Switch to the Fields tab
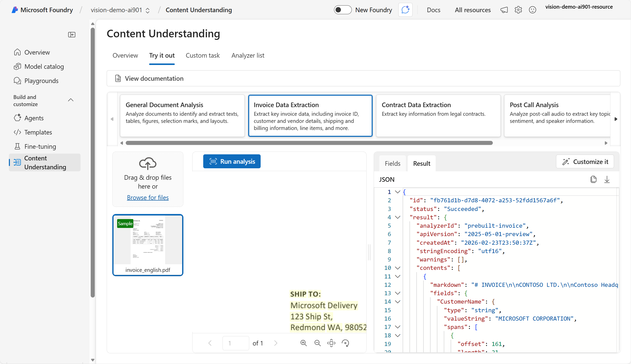The width and height of the screenshot is (631, 364). point(392,163)
